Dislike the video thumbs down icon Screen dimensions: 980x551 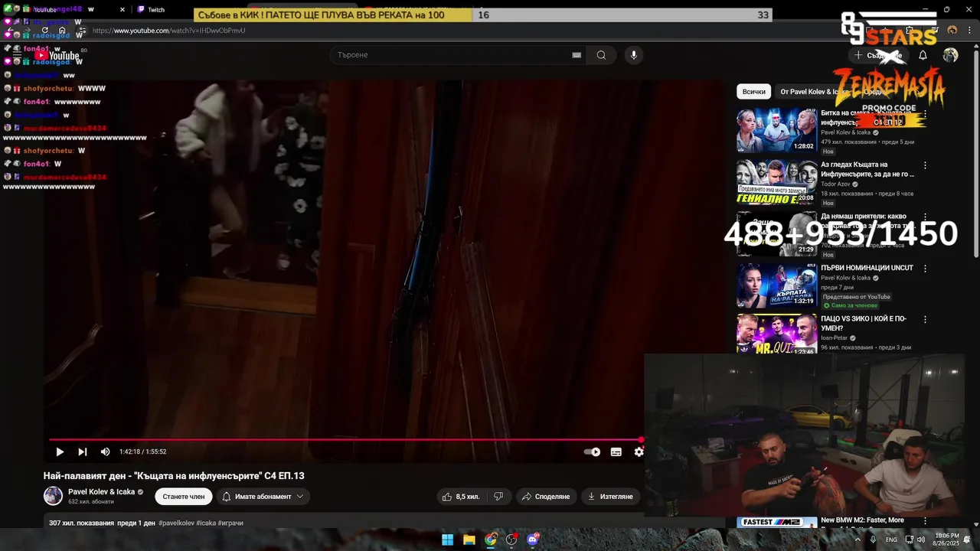498,497
